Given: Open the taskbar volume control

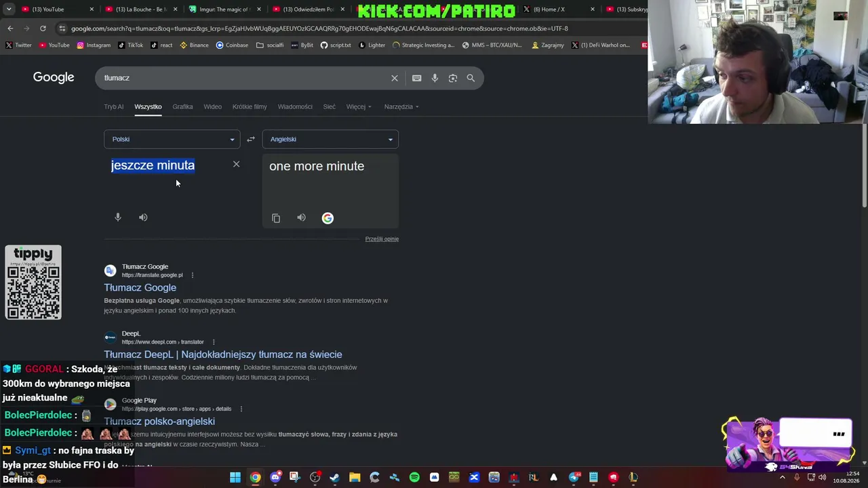Looking at the screenshot, I should pos(822,478).
